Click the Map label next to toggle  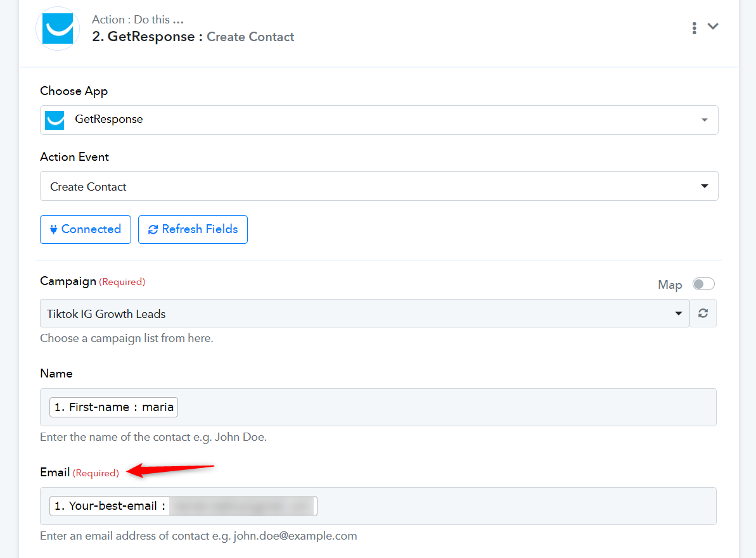[x=670, y=285]
